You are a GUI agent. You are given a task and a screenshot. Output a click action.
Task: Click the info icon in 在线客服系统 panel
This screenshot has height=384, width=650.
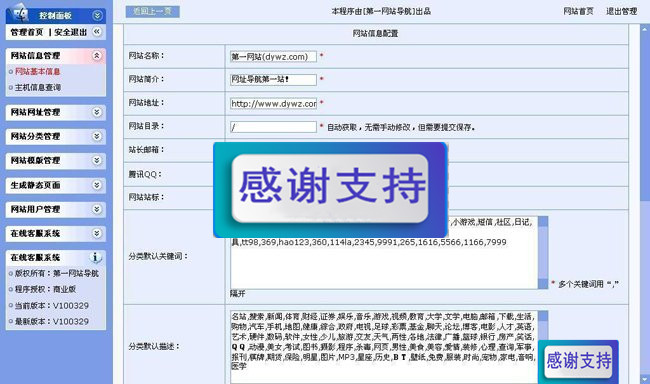click(x=95, y=257)
